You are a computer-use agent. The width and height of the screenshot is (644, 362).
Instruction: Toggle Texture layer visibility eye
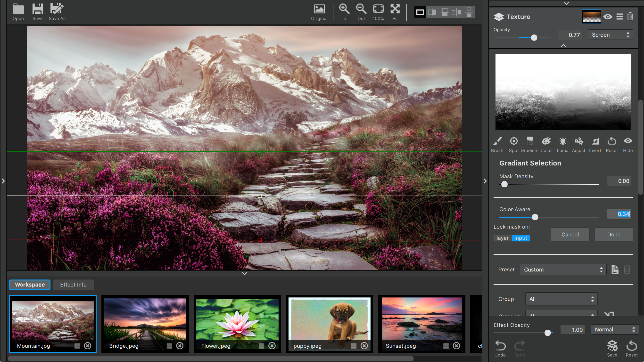608,17
